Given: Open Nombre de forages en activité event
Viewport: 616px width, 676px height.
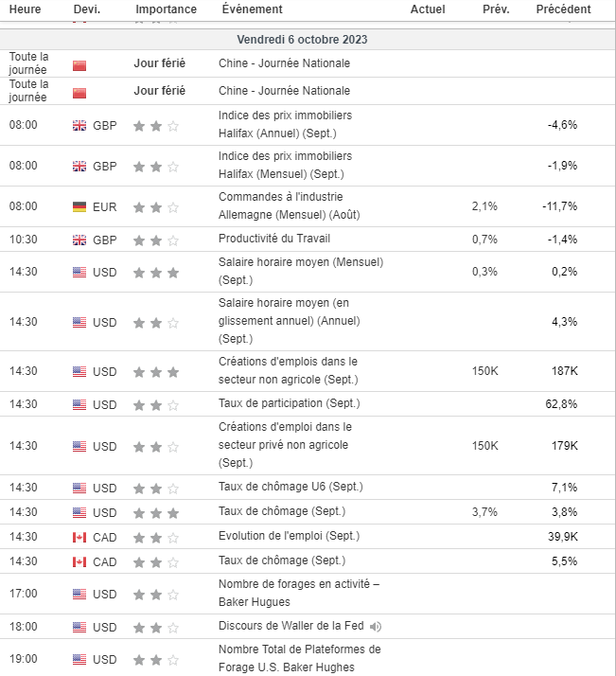Looking at the screenshot, I should 298,593.
